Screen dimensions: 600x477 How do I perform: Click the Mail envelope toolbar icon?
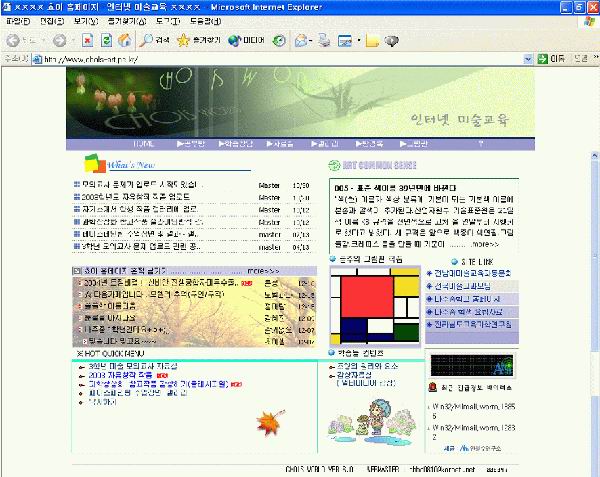tap(301, 40)
